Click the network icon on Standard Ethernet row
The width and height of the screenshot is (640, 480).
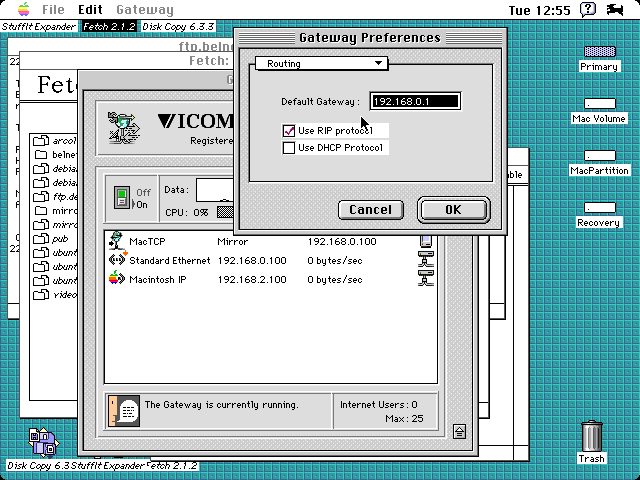point(425,259)
